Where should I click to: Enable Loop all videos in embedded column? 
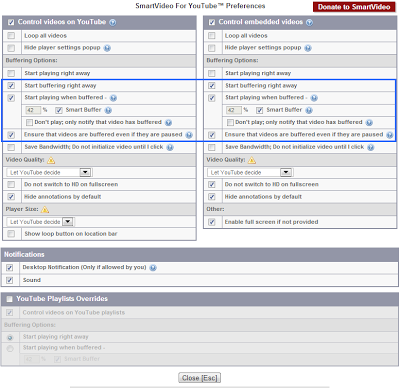(x=212, y=36)
